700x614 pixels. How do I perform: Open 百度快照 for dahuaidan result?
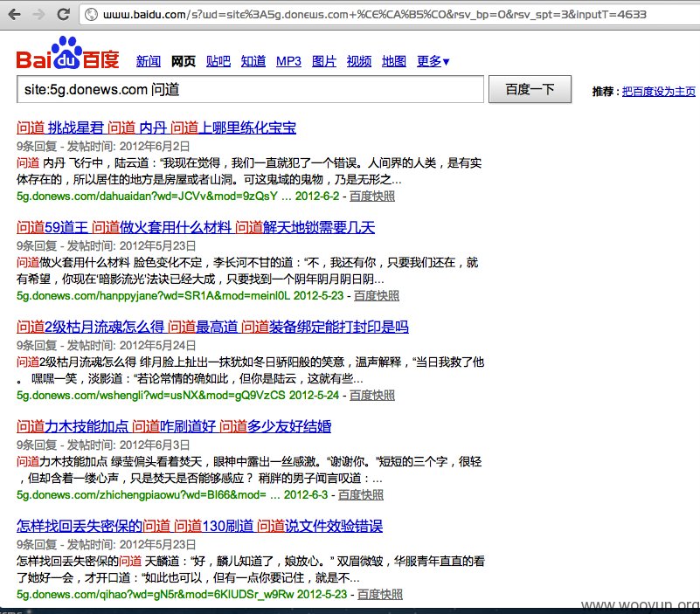(372, 196)
